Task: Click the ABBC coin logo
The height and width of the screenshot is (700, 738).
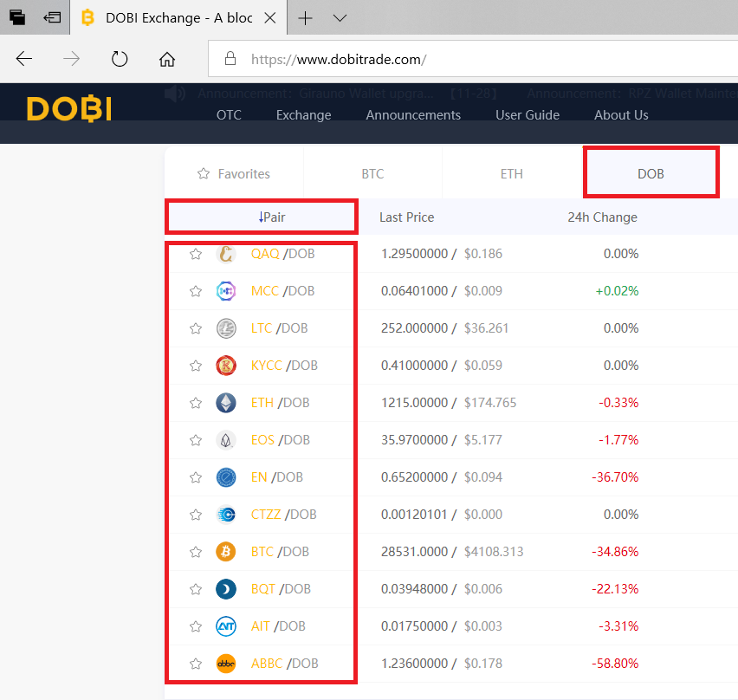Action: 226,664
